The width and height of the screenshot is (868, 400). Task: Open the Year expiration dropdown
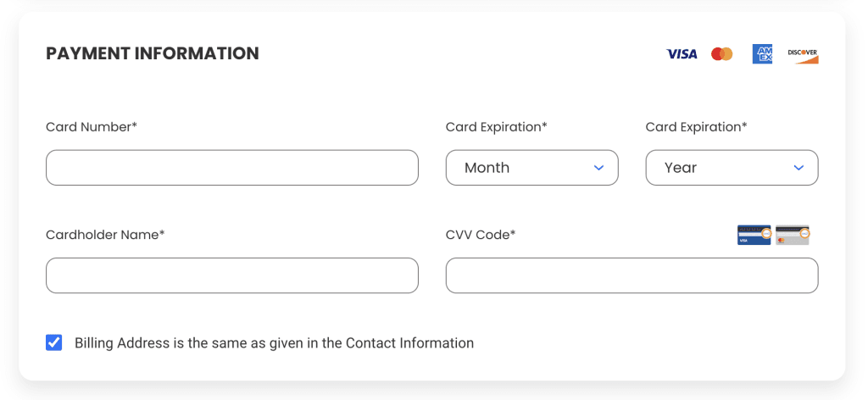732,168
